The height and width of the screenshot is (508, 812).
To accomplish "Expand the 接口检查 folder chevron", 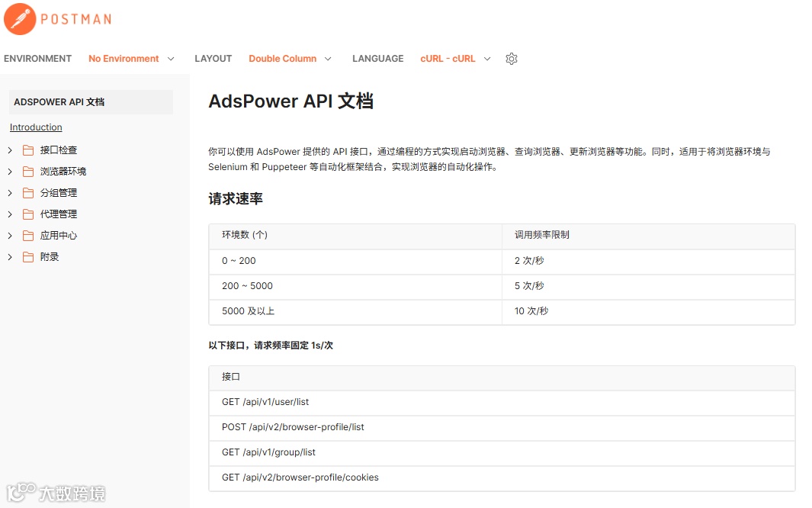I will pyautogui.click(x=10, y=150).
